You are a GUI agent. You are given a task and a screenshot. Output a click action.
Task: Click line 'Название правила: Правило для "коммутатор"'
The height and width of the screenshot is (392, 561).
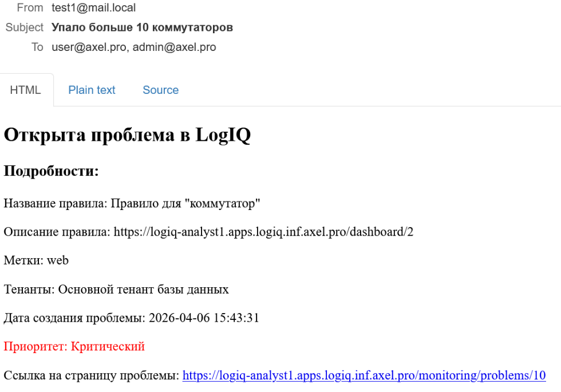pyautogui.click(x=132, y=203)
